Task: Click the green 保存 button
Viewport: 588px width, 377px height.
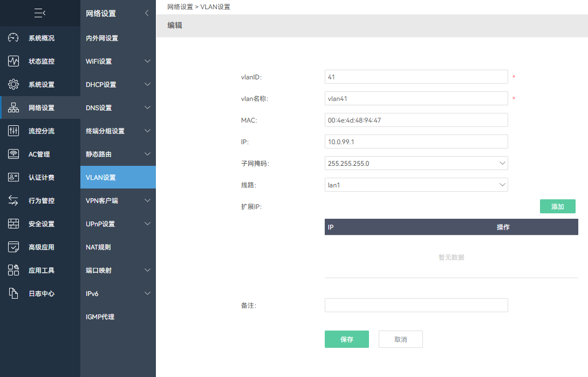Action: (346, 339)
